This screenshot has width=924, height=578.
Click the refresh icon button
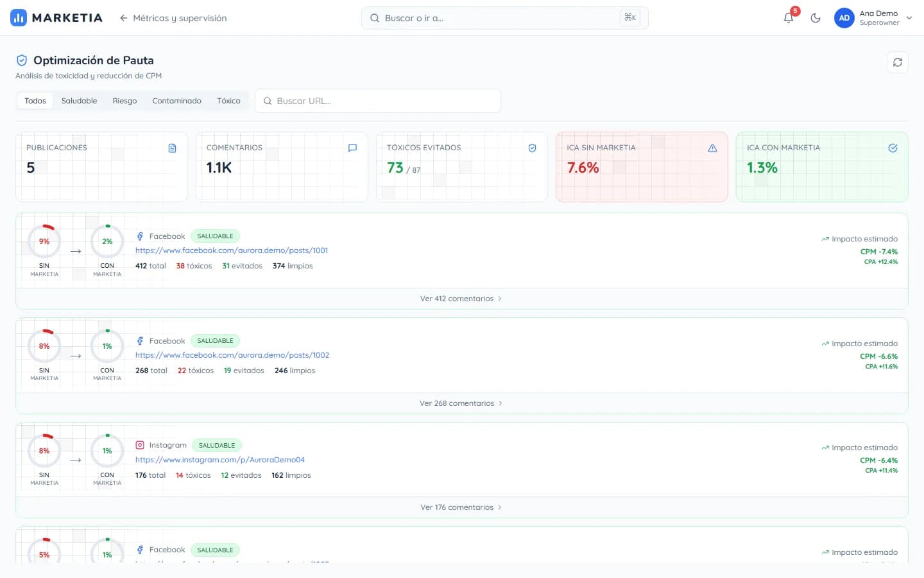[898, 62]
